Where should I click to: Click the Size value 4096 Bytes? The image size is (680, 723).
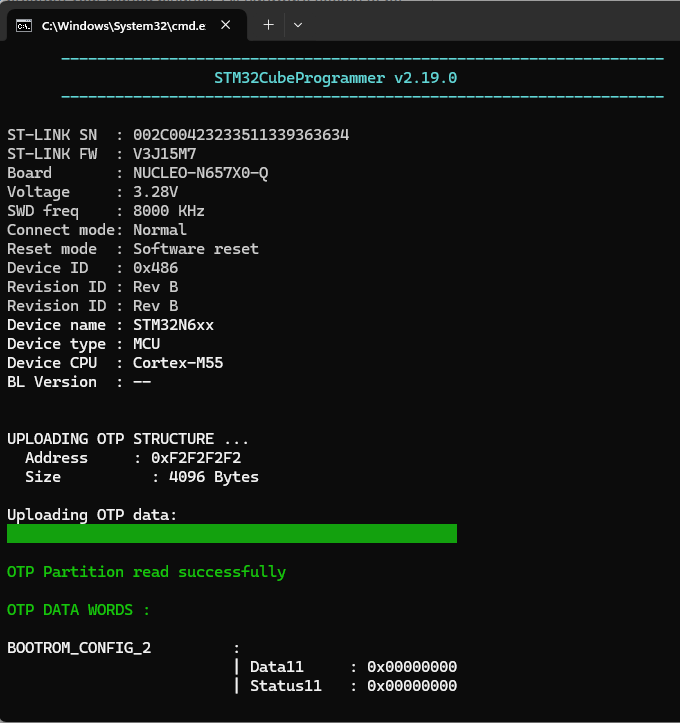[x=214, y=476]
